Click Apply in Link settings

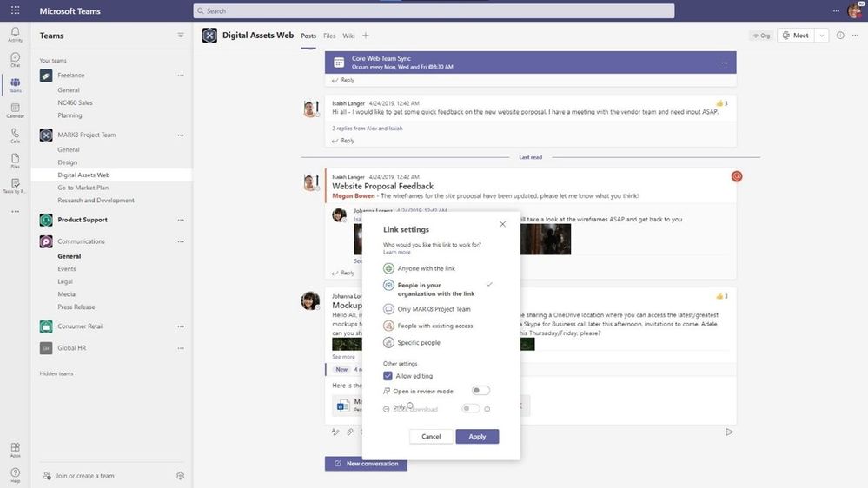[477, 437]
